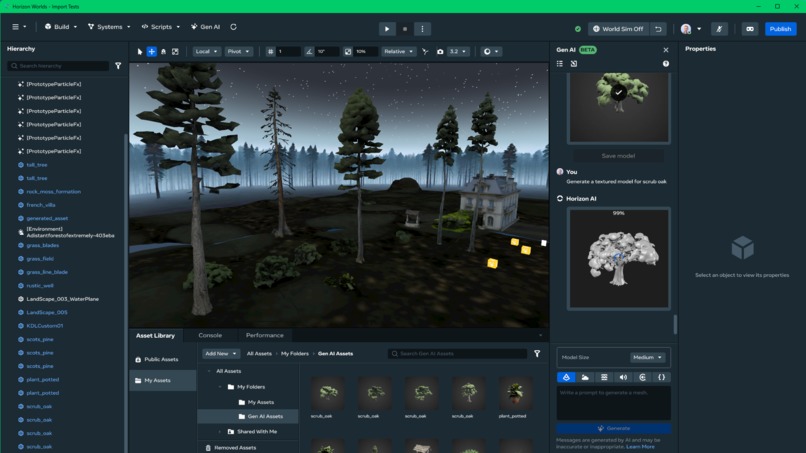Edit the grid snap value field
The image size is (806, 453).
point(288,51)
